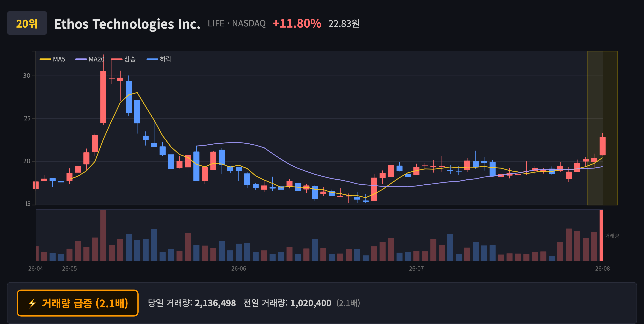Viewport: 644px width, 324px height.
Task: Click the 15 price axis label
Action: [27, 204]
